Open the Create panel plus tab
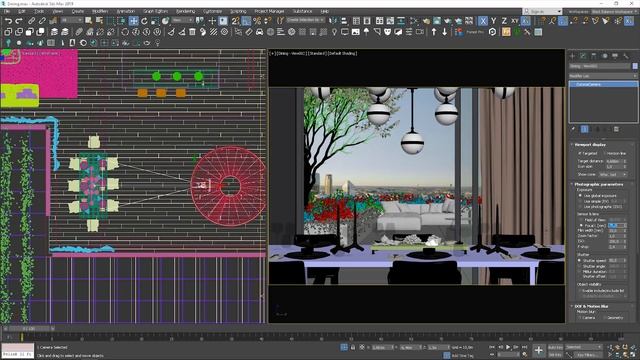This screenshot has height=360, width=640. pos(572,56)
